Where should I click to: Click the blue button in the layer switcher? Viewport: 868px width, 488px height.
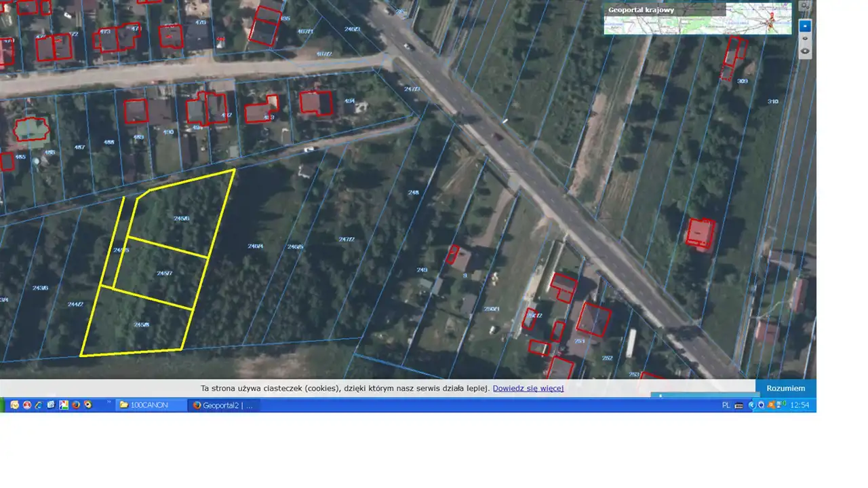click(x=805, y=26)
